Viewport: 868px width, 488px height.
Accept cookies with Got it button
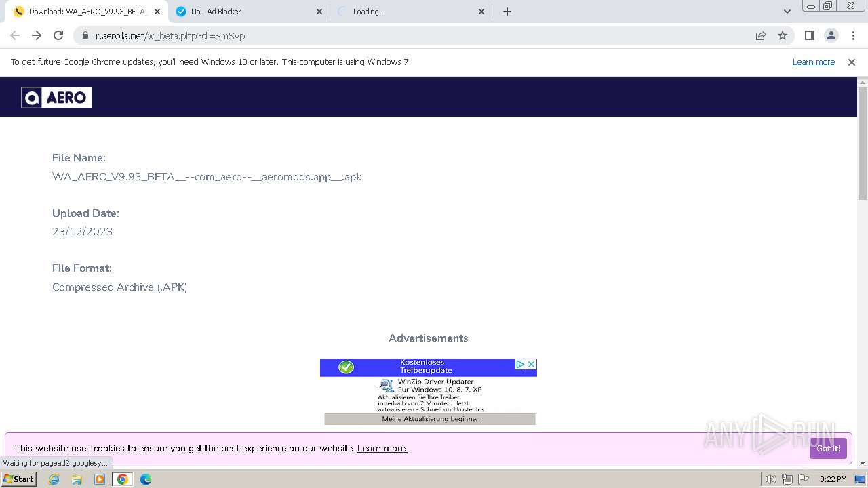tap(828, 448)
